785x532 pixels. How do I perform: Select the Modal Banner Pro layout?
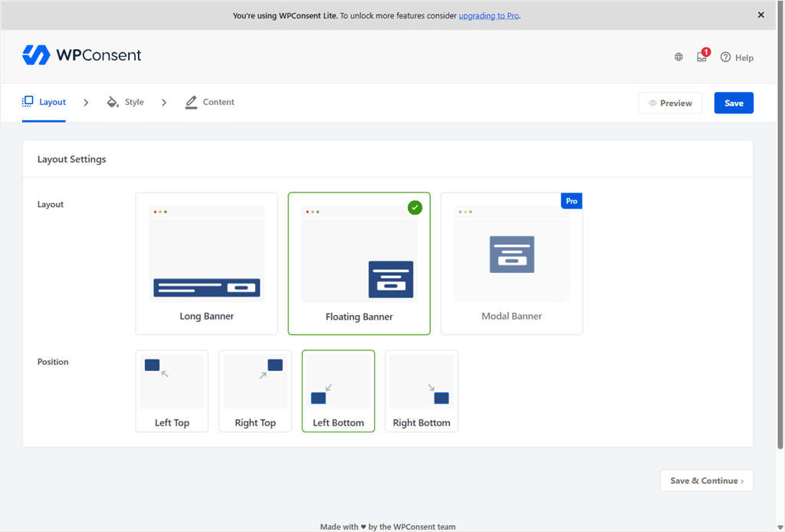[x=511, y=264]
